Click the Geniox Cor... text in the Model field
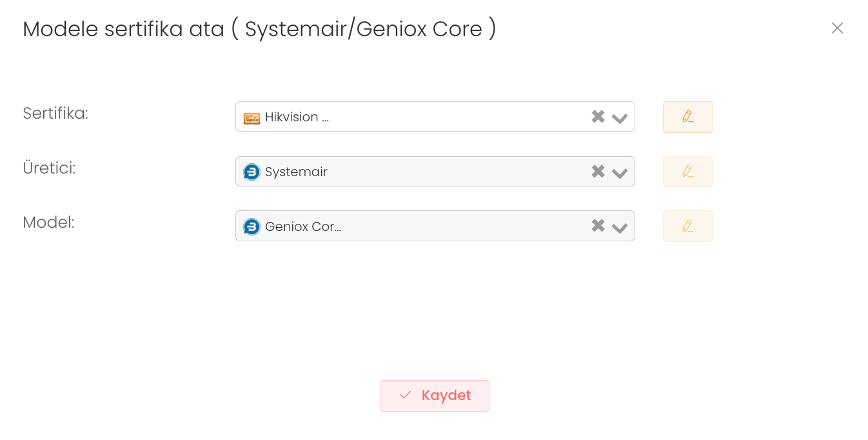868x440 pixels. (302, 226)
